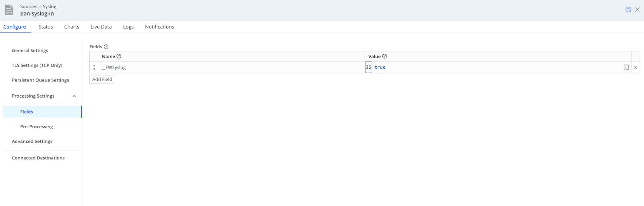The height and width of the screenshot is (206, 644).
Task: Click the Syslog source icon in header
Action: pos(9,10)
